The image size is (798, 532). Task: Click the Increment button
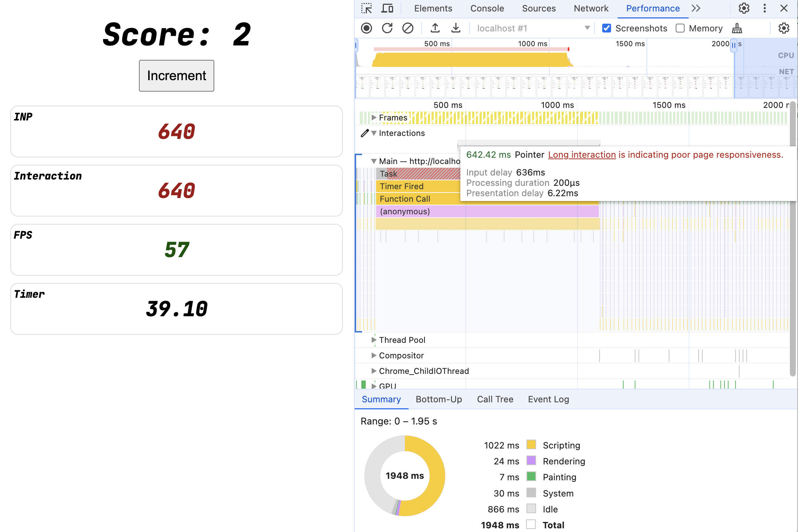pyautogui.click(x=176, y=75)
